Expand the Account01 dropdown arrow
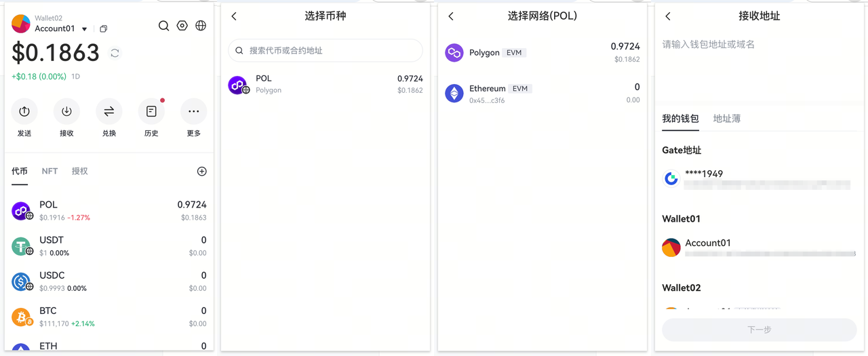This screenshot has height=356, width=868. coord(85,29)
